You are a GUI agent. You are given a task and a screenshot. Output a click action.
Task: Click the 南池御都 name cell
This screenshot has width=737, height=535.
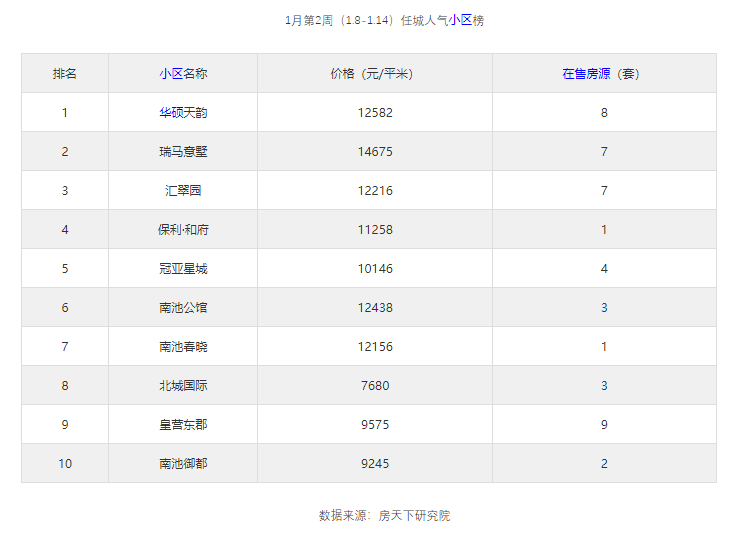coord(183,464)
